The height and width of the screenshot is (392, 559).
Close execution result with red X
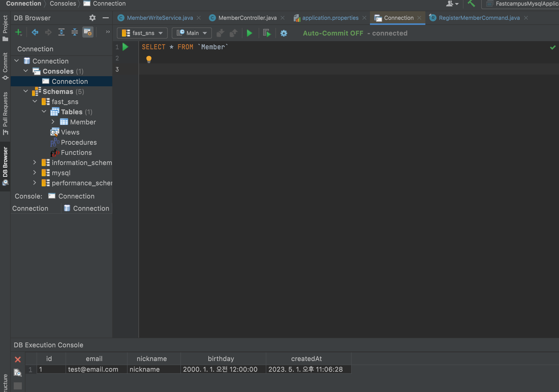[18, 359]
